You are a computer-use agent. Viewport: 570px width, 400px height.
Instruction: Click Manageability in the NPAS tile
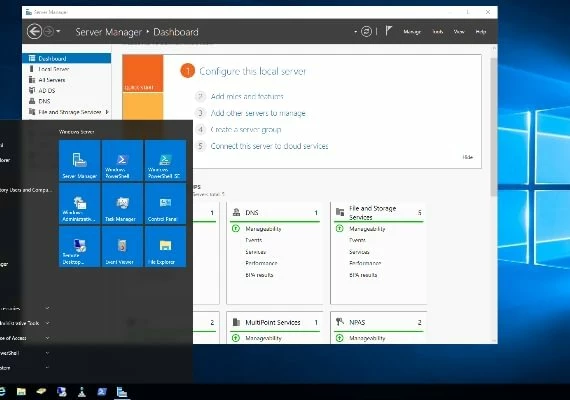(x=367, y=339)
